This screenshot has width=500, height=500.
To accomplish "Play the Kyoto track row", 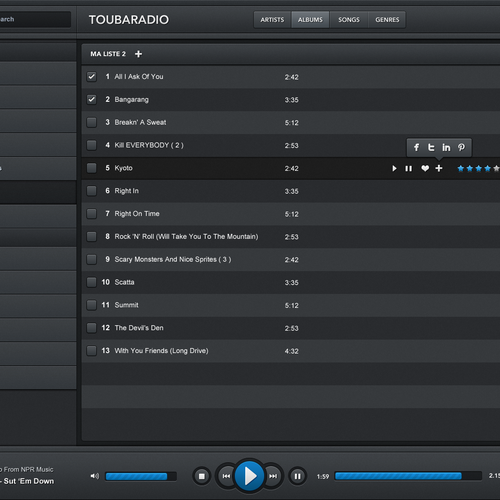I will [x=394, y=168].
